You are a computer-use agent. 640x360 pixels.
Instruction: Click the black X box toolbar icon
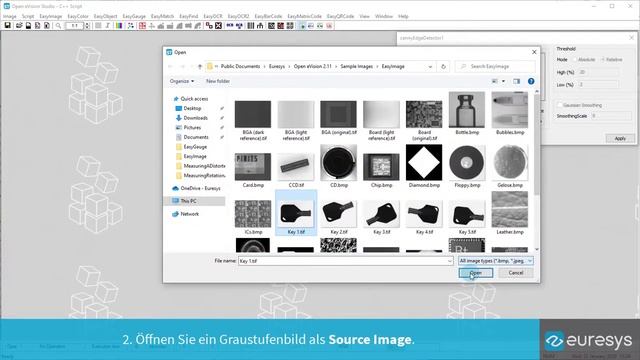218,26
